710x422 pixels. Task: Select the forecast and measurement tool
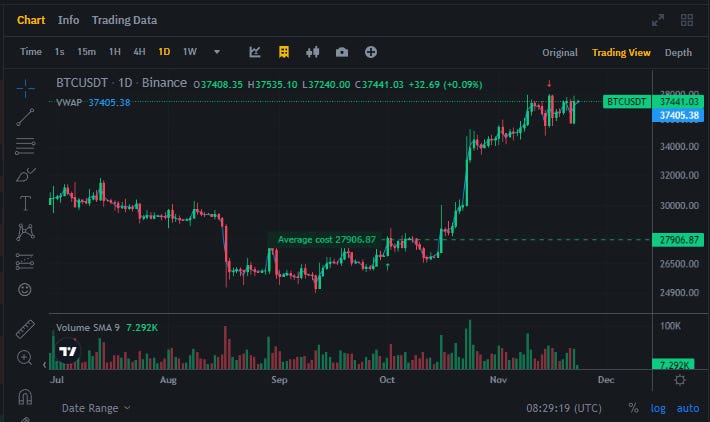(25, 261)
